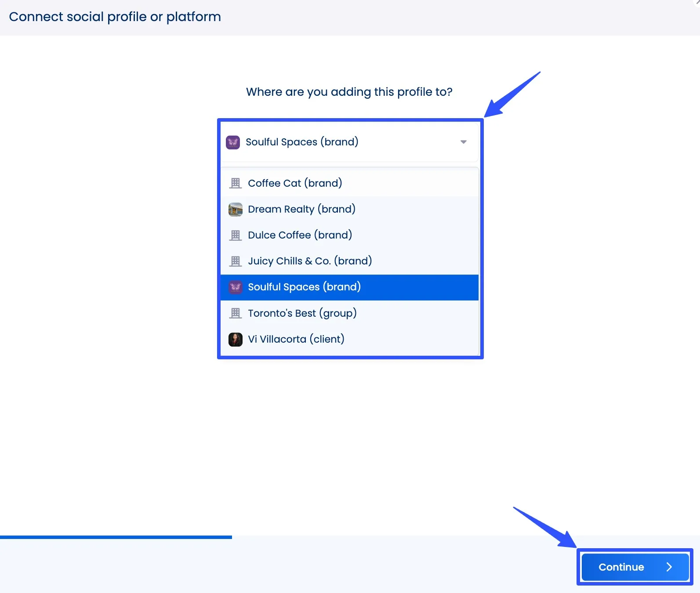Click the Coffee Cat building icon
This screenshot has height=593, width=700.
coord(236,183)
